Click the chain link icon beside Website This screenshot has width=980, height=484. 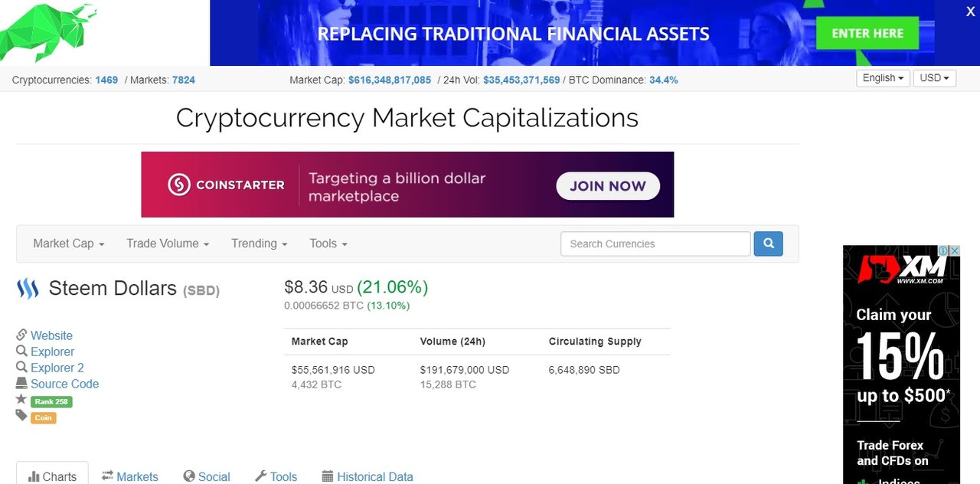pyautogui.click(x=21, y=335)
